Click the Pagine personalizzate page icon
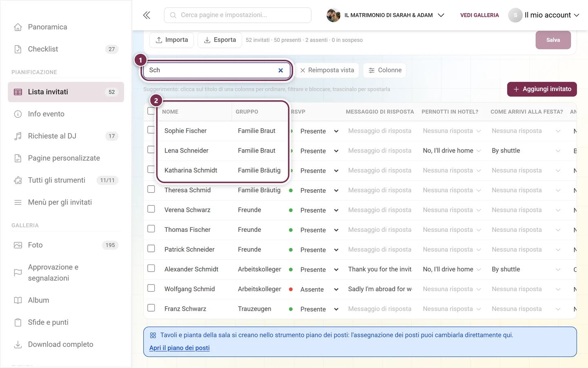Viewport: 588px width, 368px height. pos(18,158)
